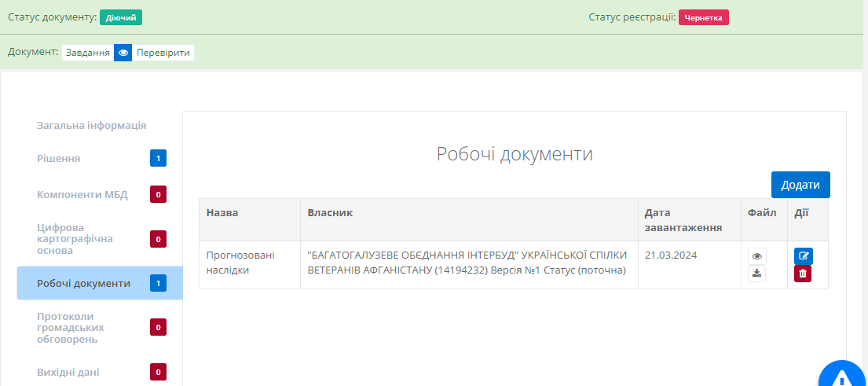Edit the Прогнозовані наслідки document entry
868x386 pixels.
[803, 256]
